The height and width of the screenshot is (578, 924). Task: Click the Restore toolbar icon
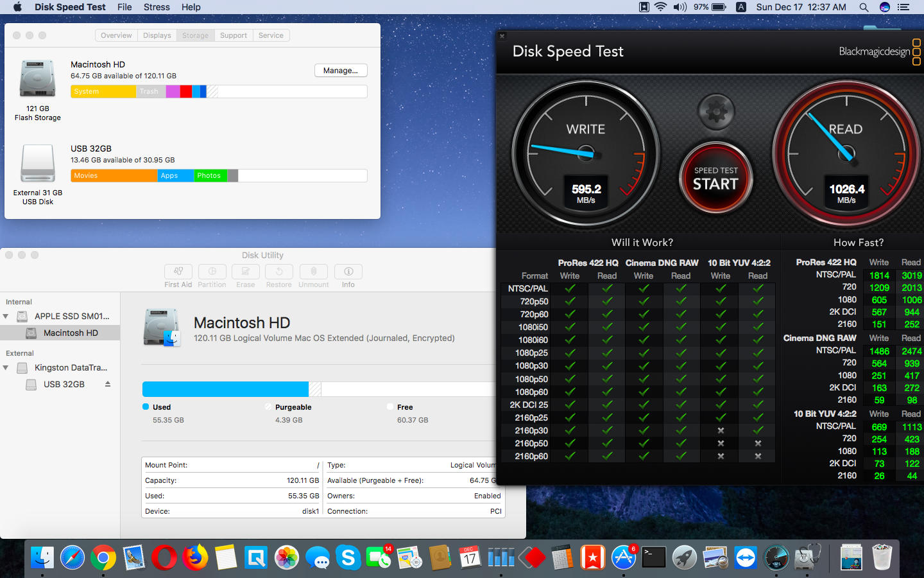pos(279,272)
